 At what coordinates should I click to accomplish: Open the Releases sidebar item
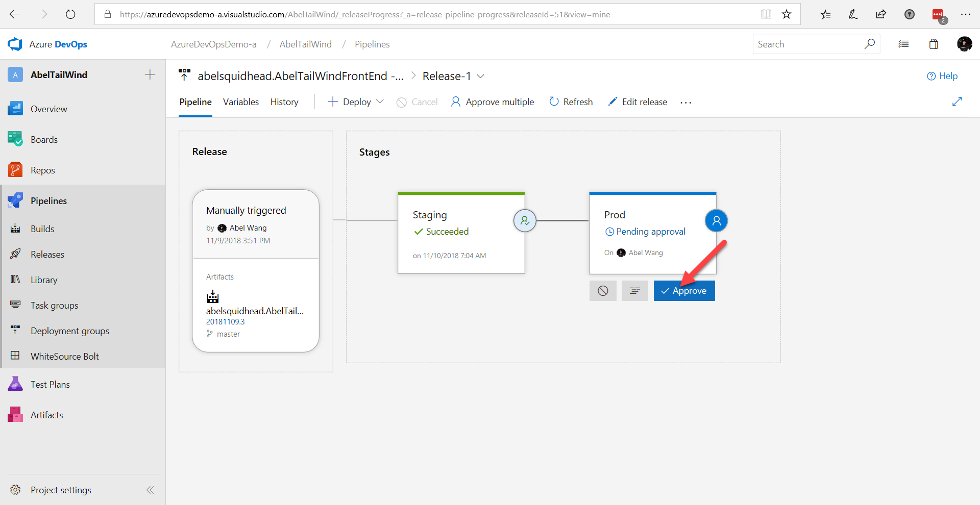[x=83, y=254]
